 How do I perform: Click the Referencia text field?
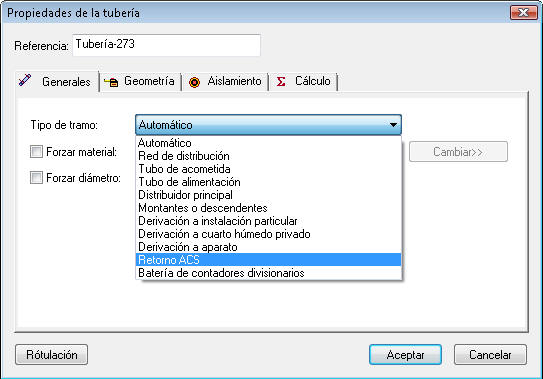coord(166,45)
